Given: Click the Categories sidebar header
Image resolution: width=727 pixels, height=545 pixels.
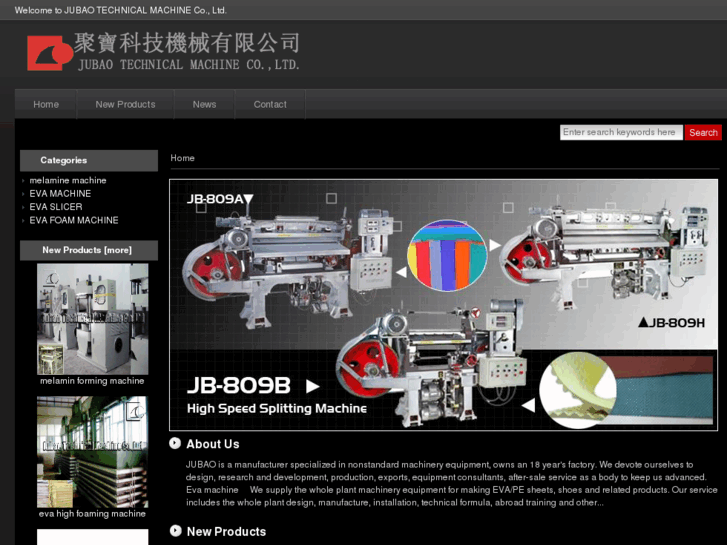Looking at the screenshot, I should pyautogui.click(x=89, y=160).
